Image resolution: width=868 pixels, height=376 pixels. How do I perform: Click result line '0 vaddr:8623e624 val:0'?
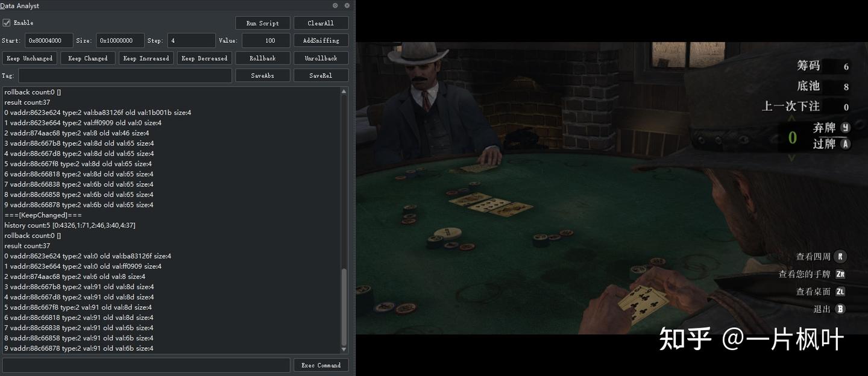(88, 256)
